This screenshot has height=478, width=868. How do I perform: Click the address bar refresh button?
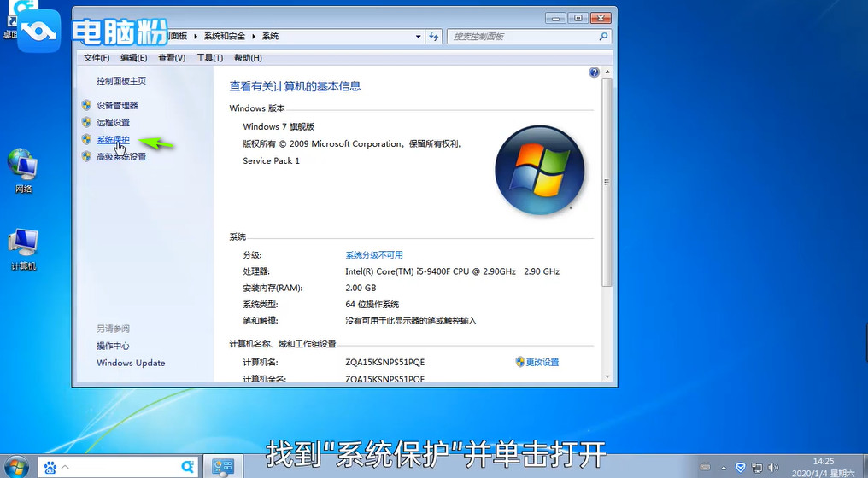pos(433,37)
